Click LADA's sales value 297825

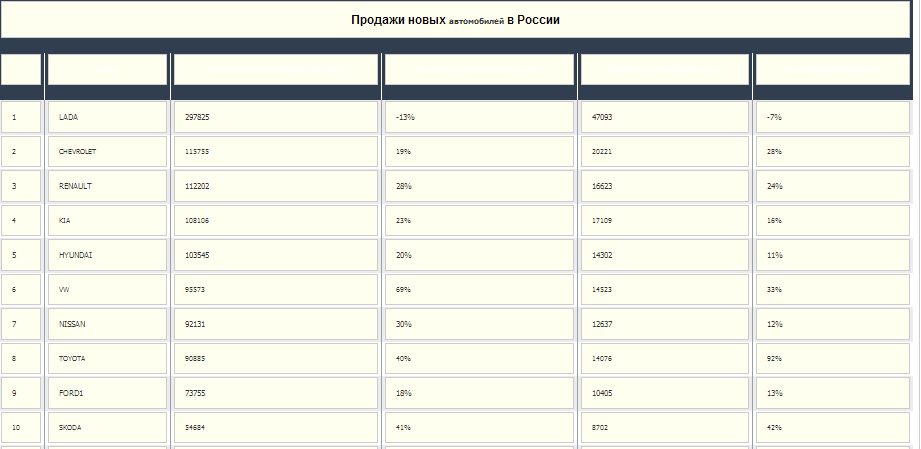point(275,117)
